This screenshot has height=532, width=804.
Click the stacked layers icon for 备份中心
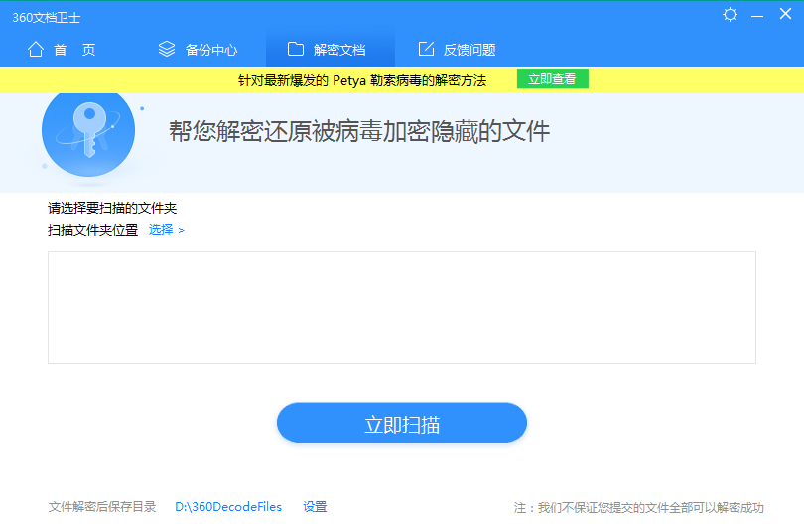[x=167, y=50]
